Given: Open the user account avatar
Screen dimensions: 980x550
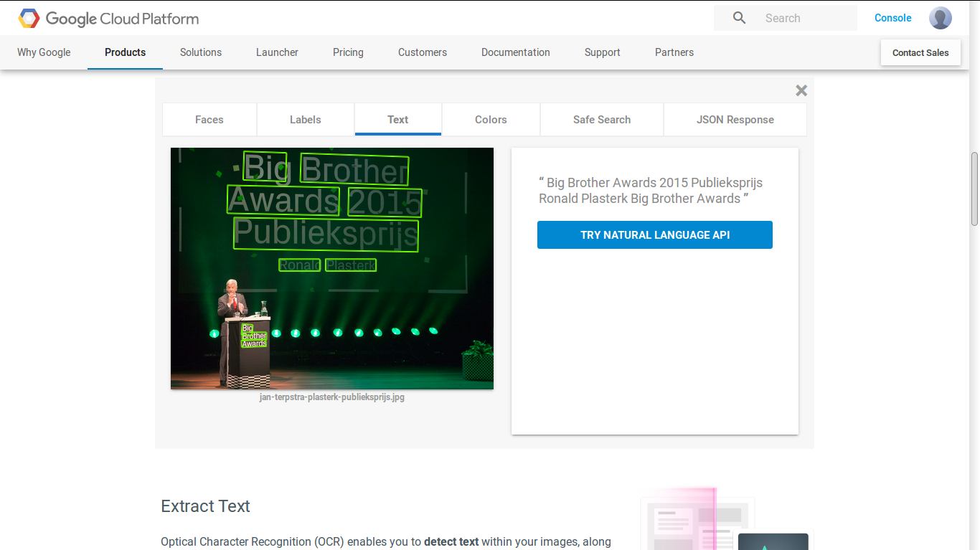Looking at the screenshot, I should pyautogui.click(x=940, y=18).
